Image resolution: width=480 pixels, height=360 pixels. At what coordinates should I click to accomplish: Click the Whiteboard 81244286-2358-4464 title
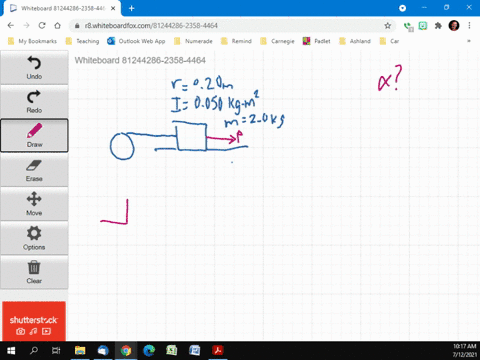pos(140,60)
